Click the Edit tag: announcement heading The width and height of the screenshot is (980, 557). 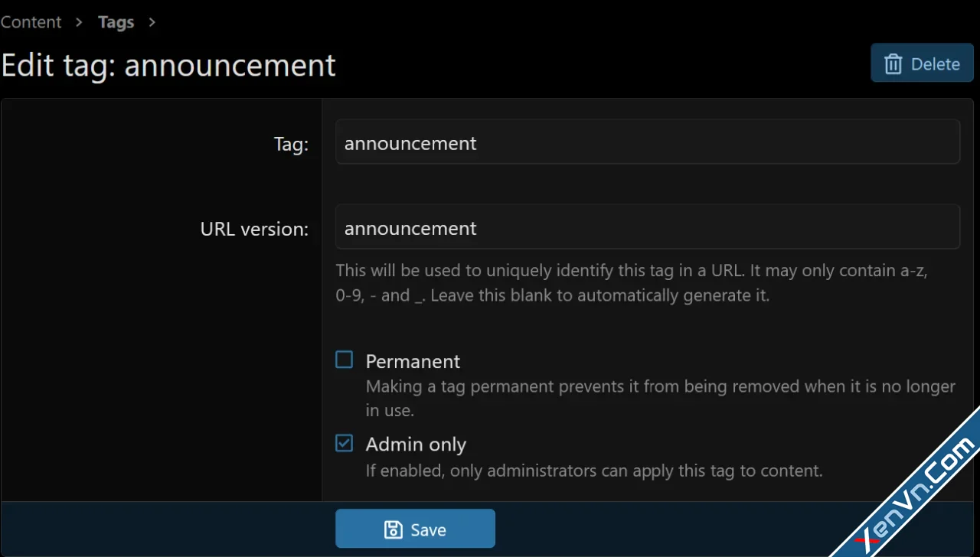coord(168,65)
